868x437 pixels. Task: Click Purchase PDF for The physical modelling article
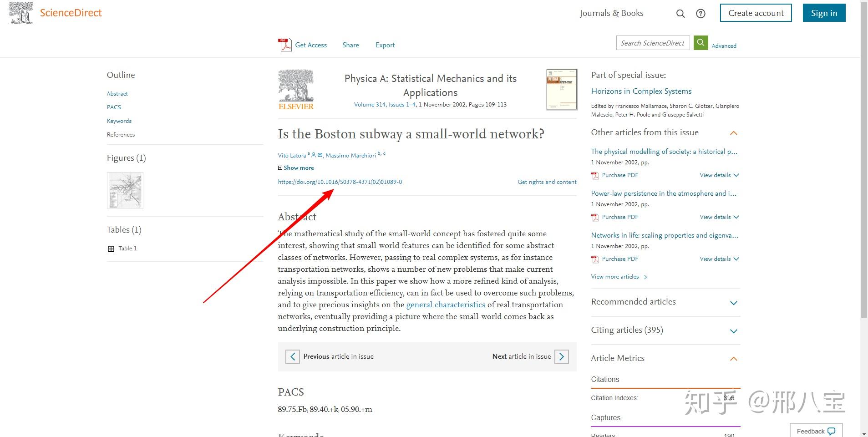coord(620,175)
